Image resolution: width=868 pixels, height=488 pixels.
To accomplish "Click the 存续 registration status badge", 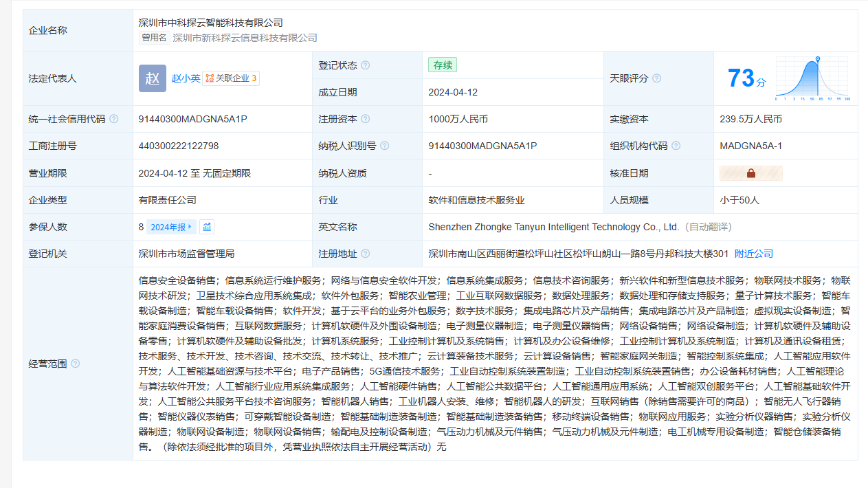I will coord(442,65).
